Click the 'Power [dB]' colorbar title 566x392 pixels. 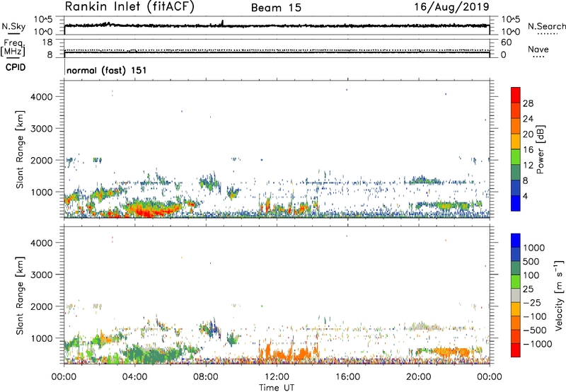pyautogui.click(x=540, y=149)
